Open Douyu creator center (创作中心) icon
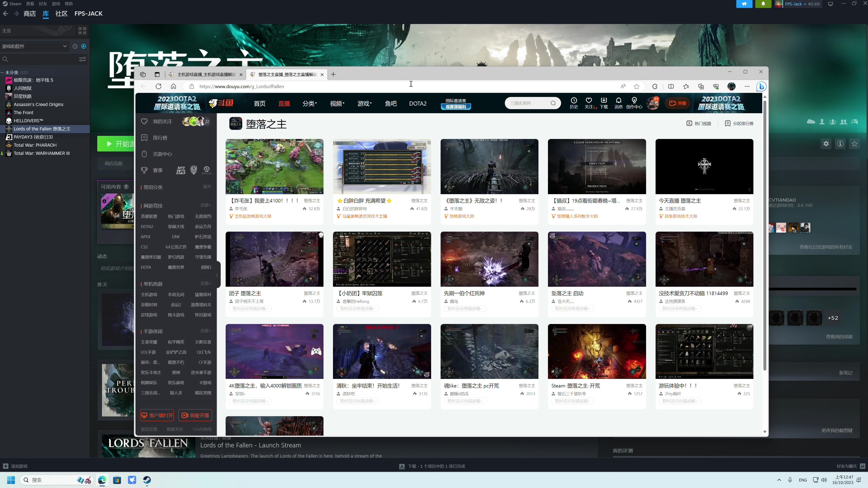The height and width of the screenshot is (488, 868). [x=634, y=103]
